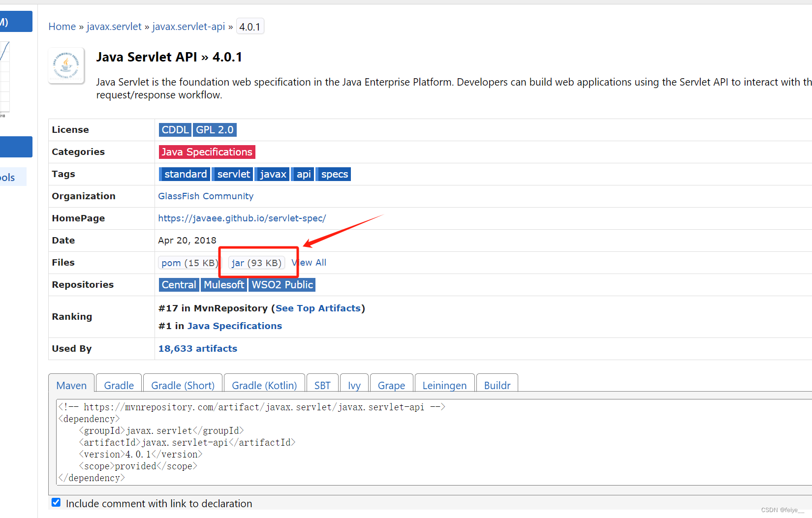
Task: Click the Apr 20, 2018 date value
Action: 187,241
